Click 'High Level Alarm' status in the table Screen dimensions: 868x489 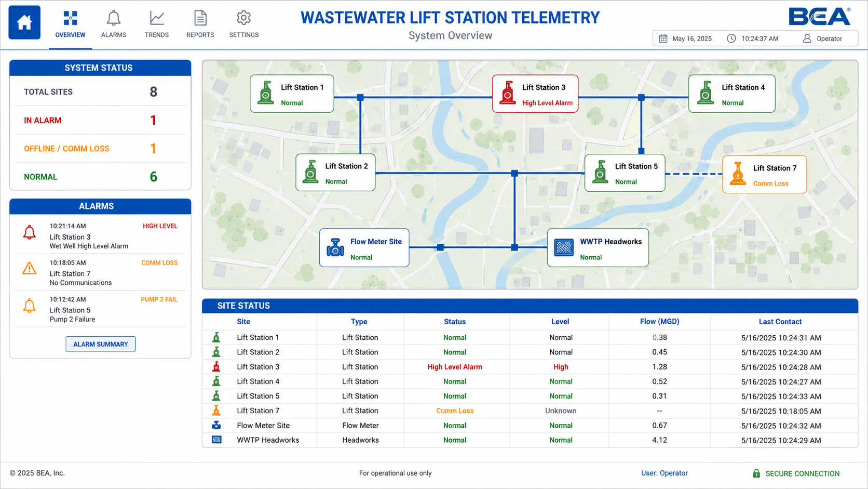455,366
